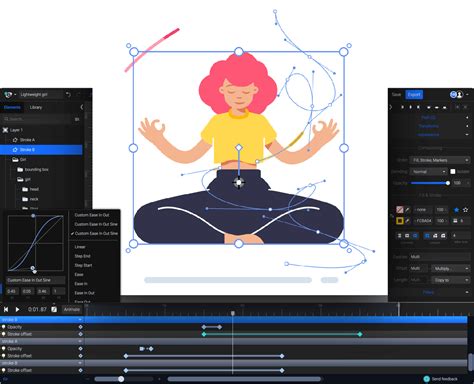Click the stroke color eyedropper icon
The height and width of the screenshot is (384, 474).
407,221
